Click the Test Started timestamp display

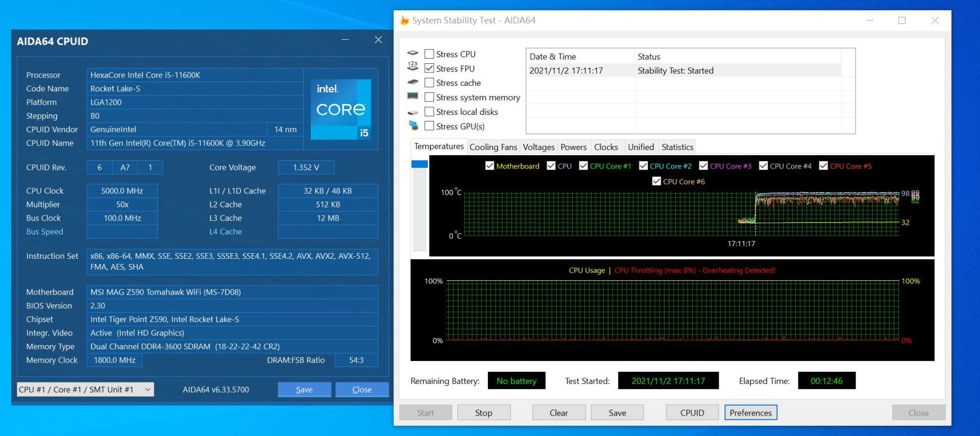pyautogui.click(x=668, y=381)
